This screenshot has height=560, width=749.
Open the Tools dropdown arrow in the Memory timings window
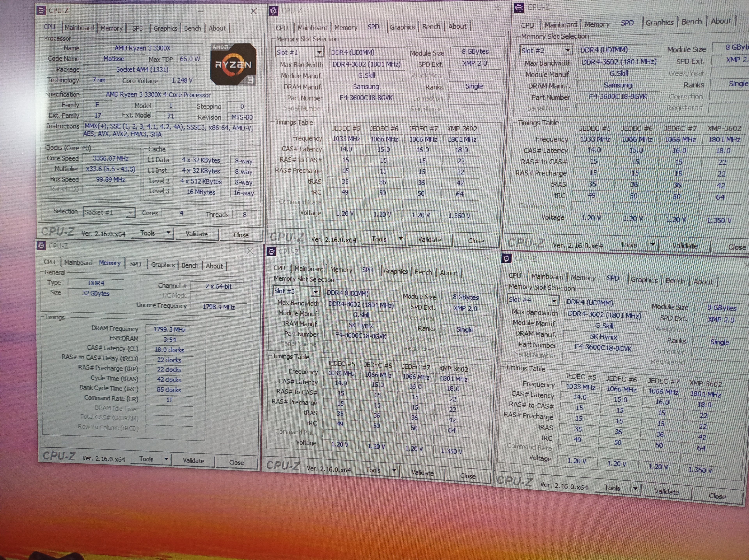[166, 459]
